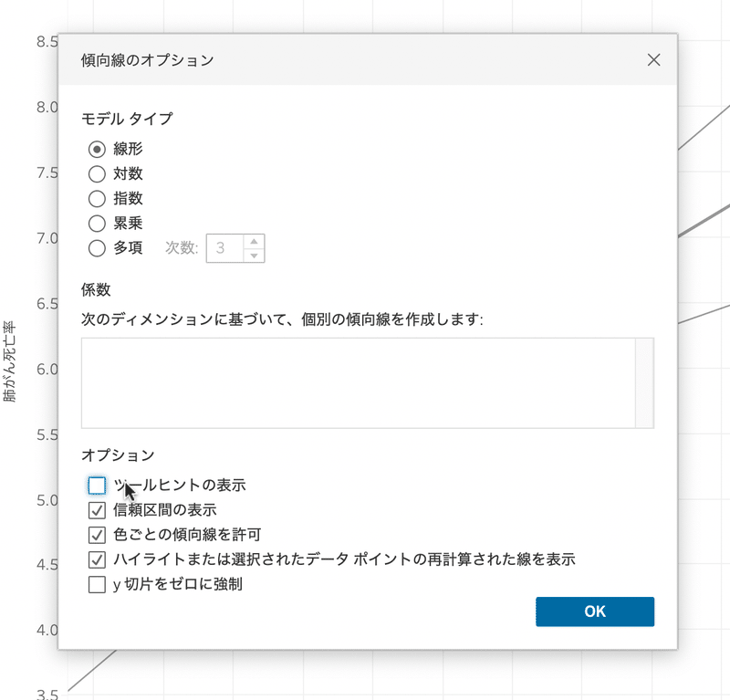The height and width of the screenshot is (700, 730).
Task: Toggle 色ごとの傾向線を許可 checkbox
Action: pyautogui.click(x=97, y=535)
